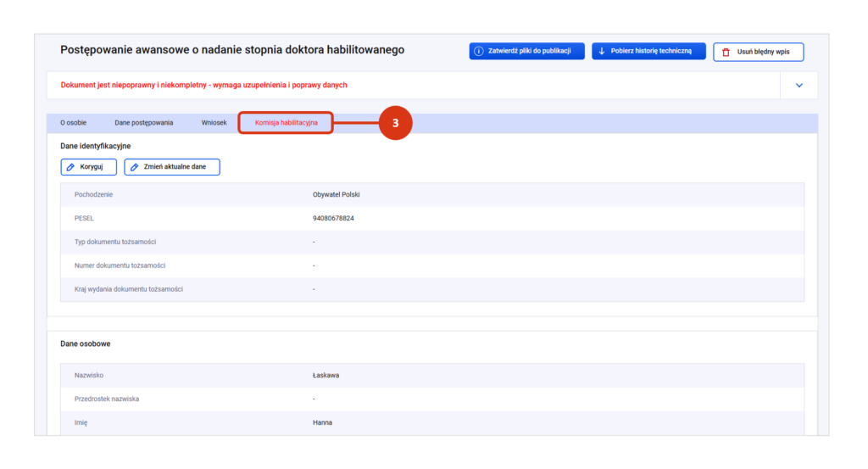Screen dimensions: 868x469
Task: Click the Dane identyfikacyjne section heading
Action: click(x=96, y=146)
